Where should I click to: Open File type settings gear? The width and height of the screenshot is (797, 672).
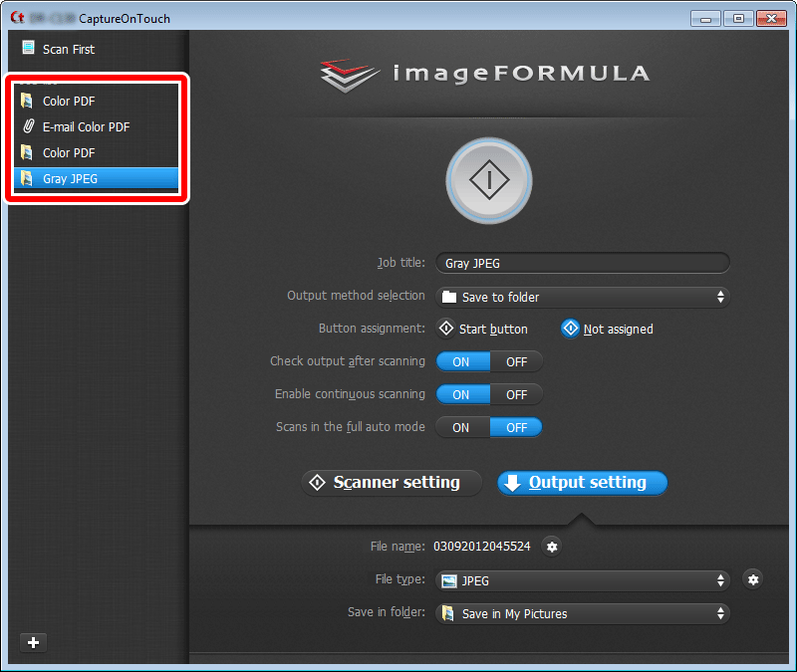[x=753, y=579]
